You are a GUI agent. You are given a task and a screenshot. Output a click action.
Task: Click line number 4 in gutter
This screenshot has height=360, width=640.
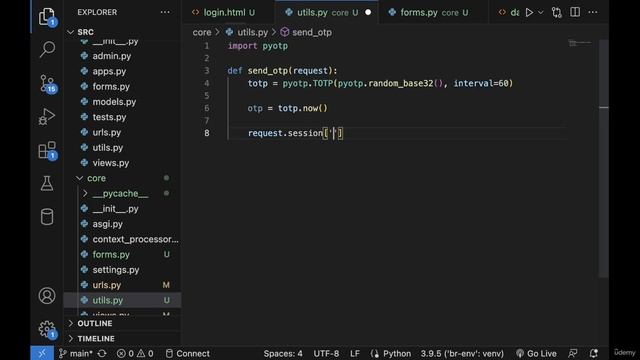pyautogui.click(x=207, y=83)
